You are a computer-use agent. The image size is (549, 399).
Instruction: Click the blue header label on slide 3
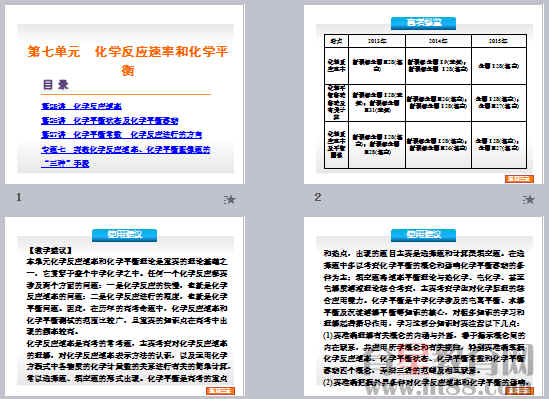click(125, 235)
